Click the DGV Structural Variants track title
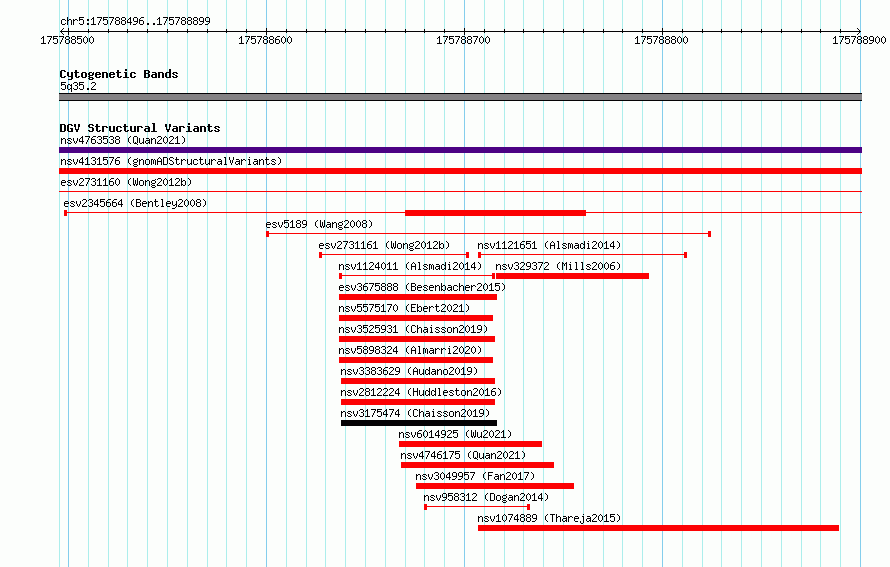890x567 pixels. 140,128
